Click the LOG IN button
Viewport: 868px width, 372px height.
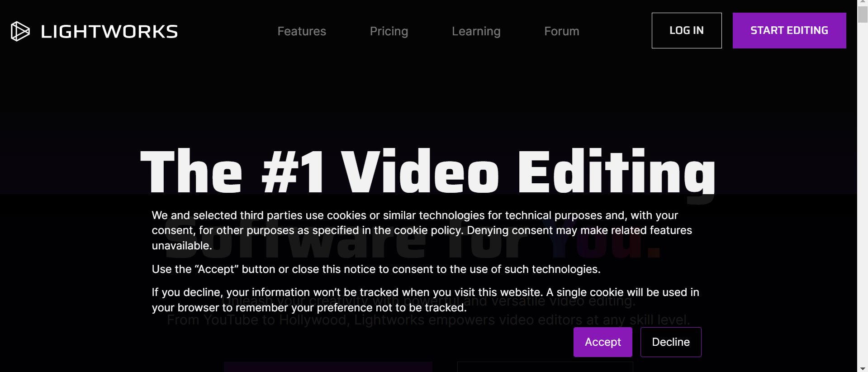(687, 30)
